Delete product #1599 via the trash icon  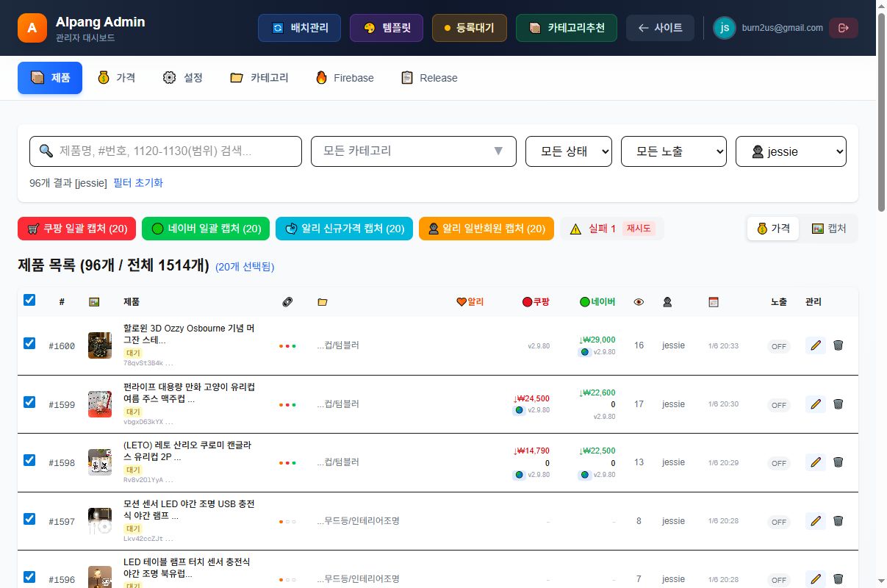click(838, 404)
